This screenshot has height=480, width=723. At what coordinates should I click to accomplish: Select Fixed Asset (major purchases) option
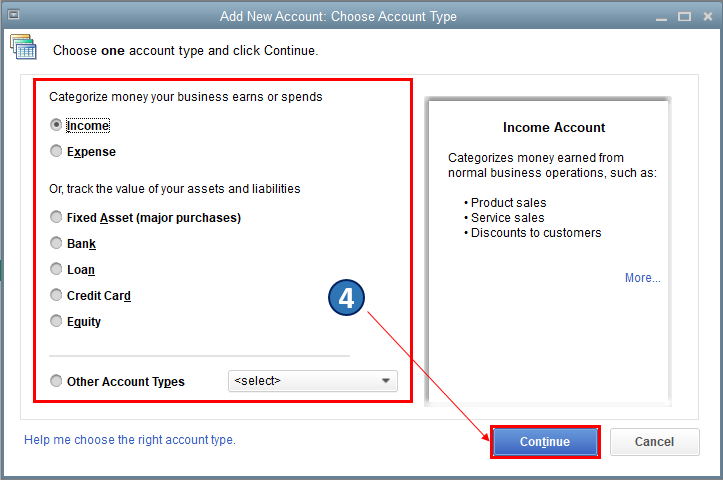pos(56,217)
